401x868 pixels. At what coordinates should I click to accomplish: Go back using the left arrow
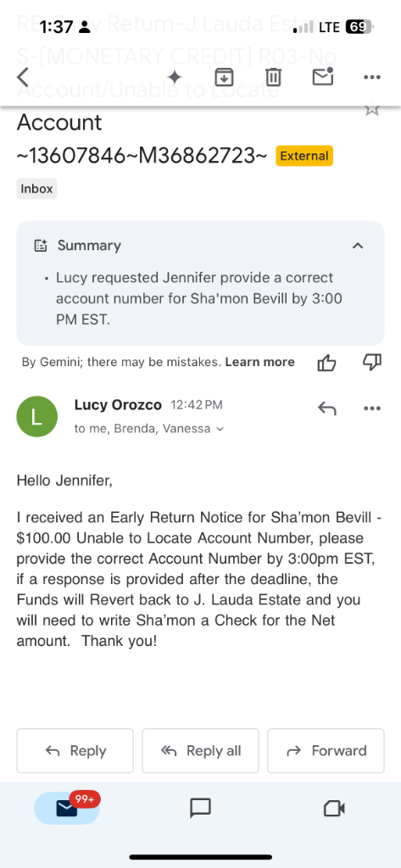coord(23,77)
